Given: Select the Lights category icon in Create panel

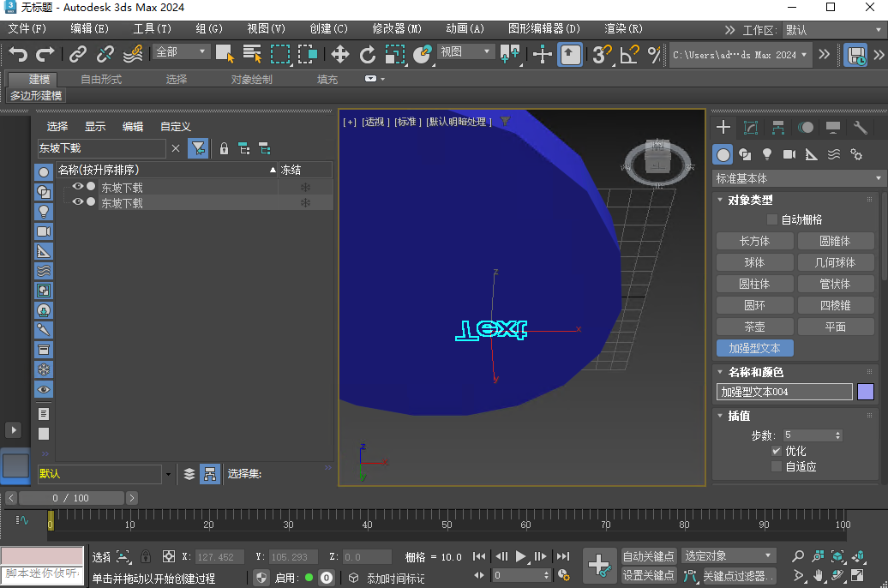Looking at the screenshot, I should pyautogui.click(x=767, y=154).
